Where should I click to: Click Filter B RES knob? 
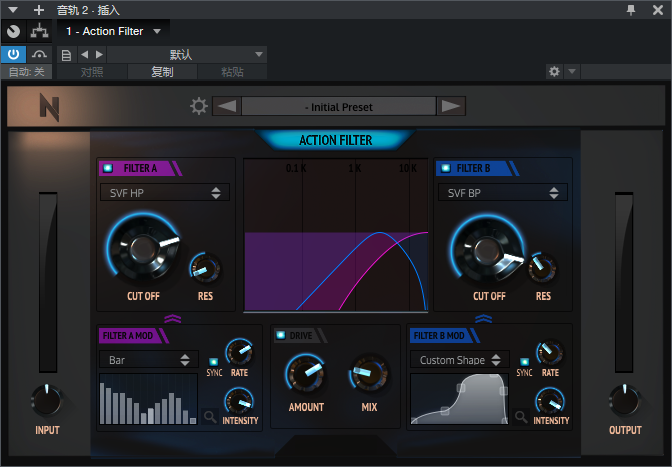(543, 268)
